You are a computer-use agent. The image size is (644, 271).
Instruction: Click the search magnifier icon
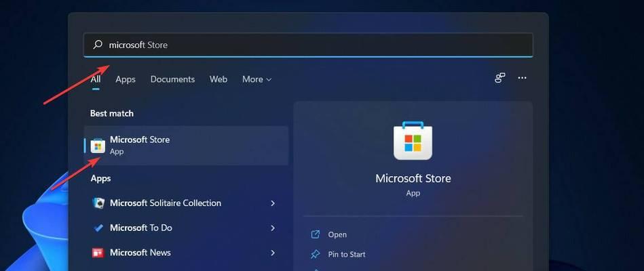point(98,45)
